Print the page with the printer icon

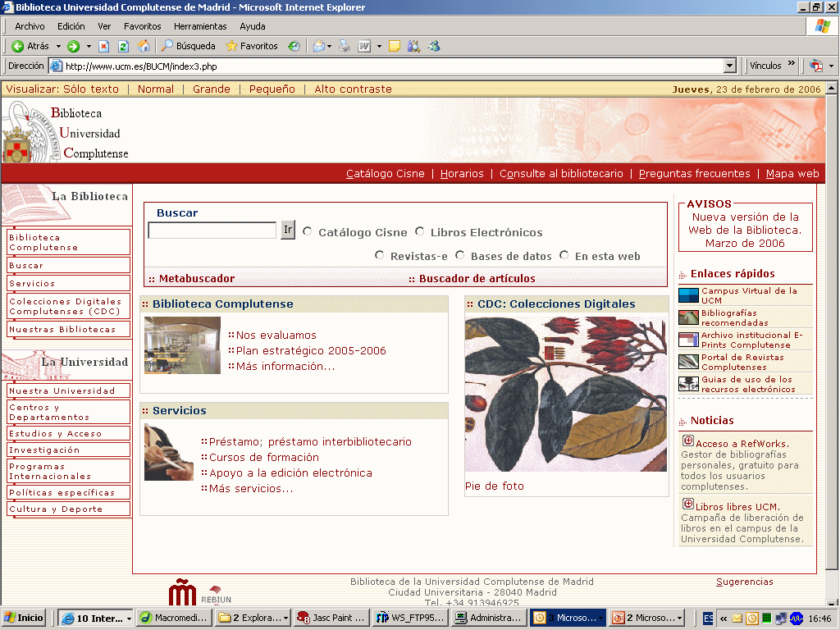click(x=345, y=47)
